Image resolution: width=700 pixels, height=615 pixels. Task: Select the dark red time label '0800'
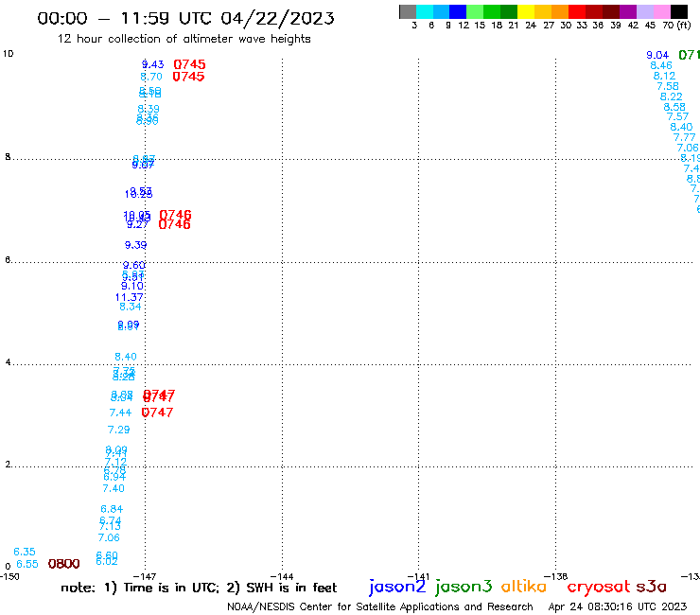click(63, 564)
